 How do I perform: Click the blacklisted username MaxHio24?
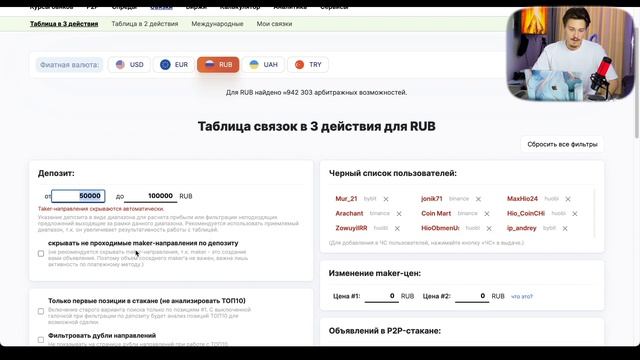point(522,199)
